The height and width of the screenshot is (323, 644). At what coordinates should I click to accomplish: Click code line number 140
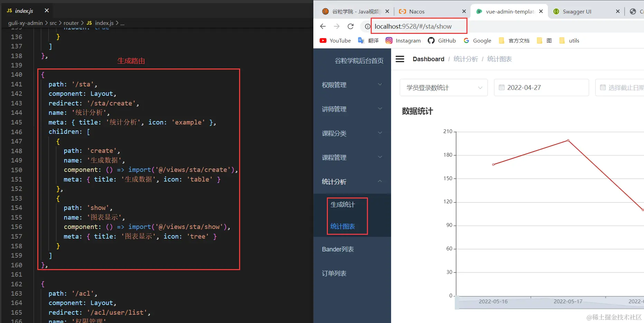point(16,75)
